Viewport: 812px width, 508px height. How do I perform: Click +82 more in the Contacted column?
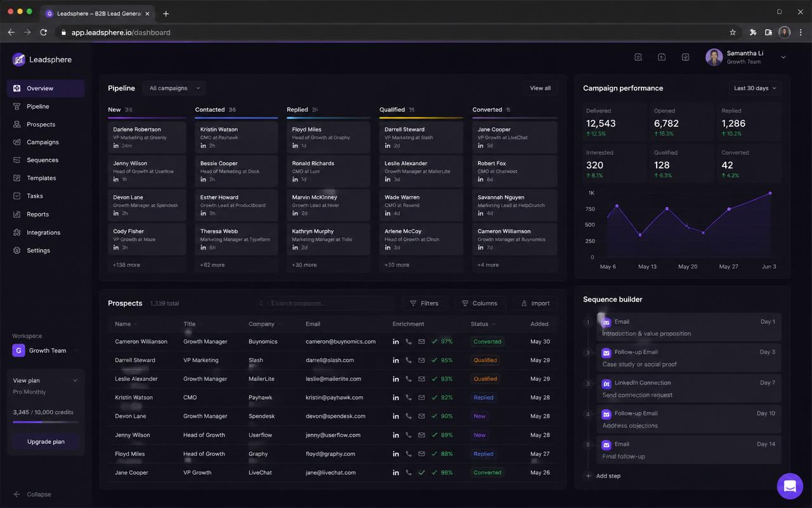tap(212, 265)
